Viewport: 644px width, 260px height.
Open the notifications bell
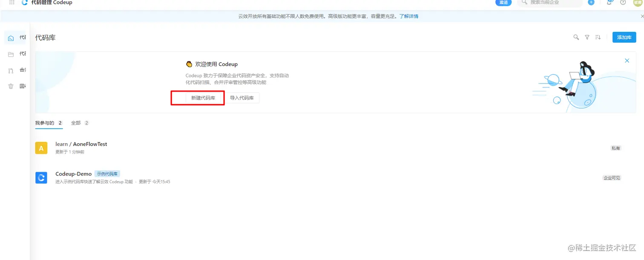pos(609,2)
